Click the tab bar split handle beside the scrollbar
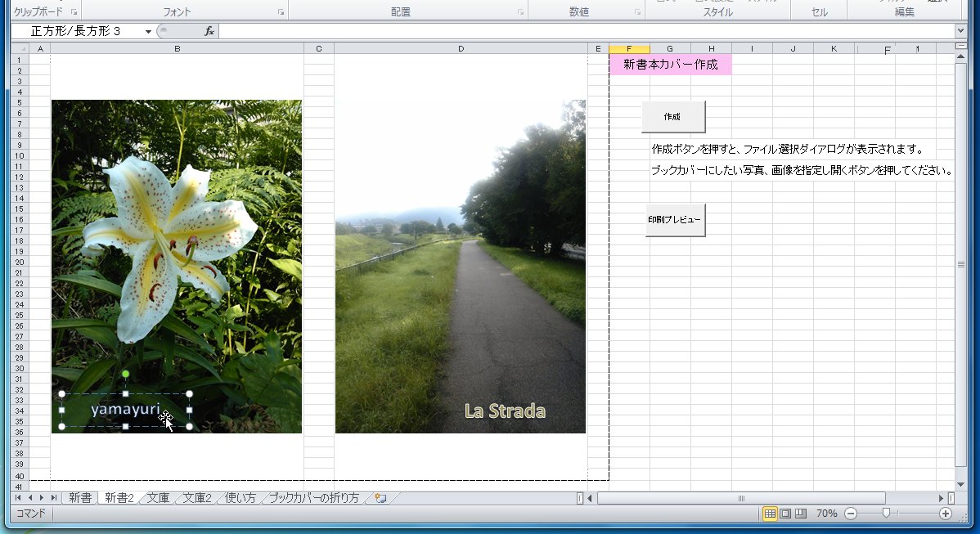This screenshot has height=534, width=980. 579,498
